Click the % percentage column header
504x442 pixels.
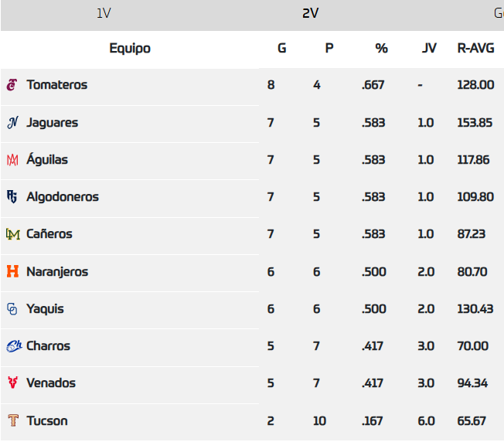381,48
